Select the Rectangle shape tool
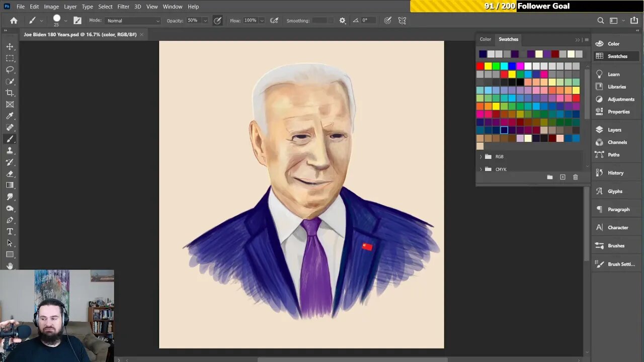Image resolution: width=644 pixels, height=362 pixels. pos(10,255)
